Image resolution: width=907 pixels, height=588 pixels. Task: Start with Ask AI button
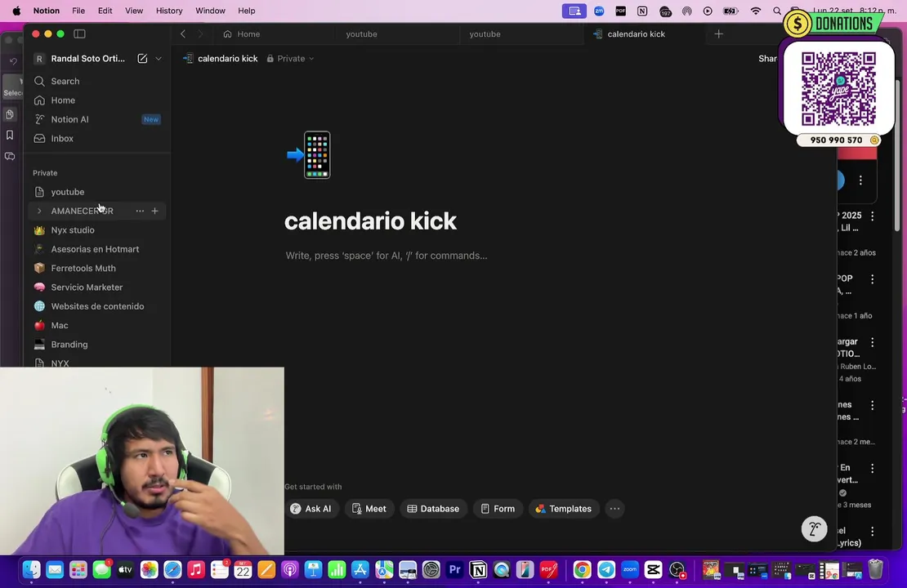click(311, 509)
